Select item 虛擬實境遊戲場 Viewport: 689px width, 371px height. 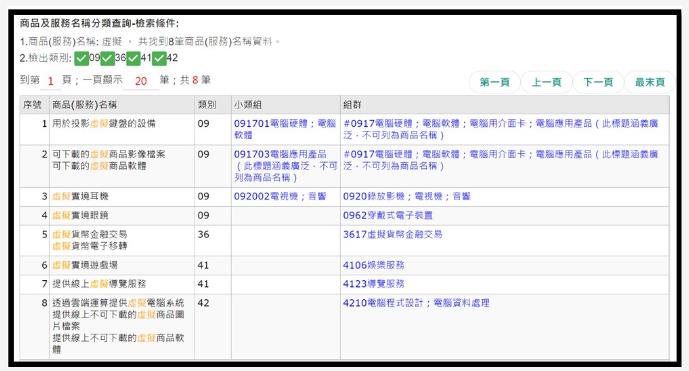pos(85,265)
